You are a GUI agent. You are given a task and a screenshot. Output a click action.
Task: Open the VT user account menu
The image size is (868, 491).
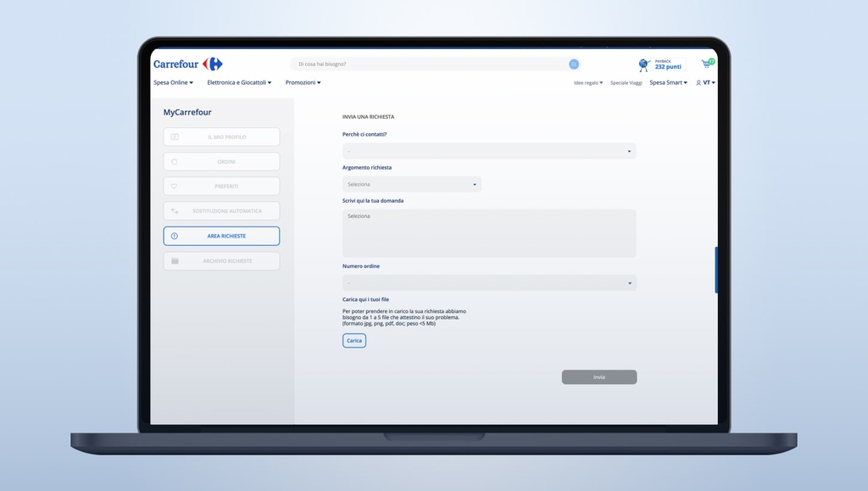point(705,83)
